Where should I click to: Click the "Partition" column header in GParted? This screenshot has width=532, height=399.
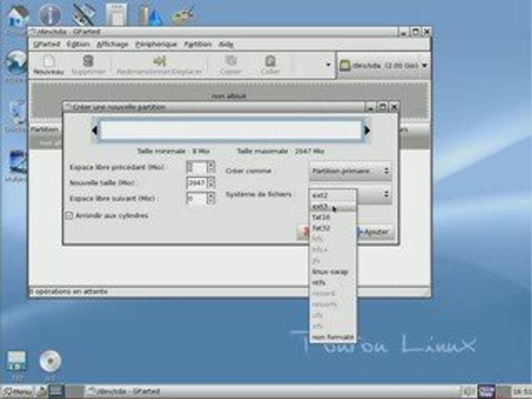point(44,130)
